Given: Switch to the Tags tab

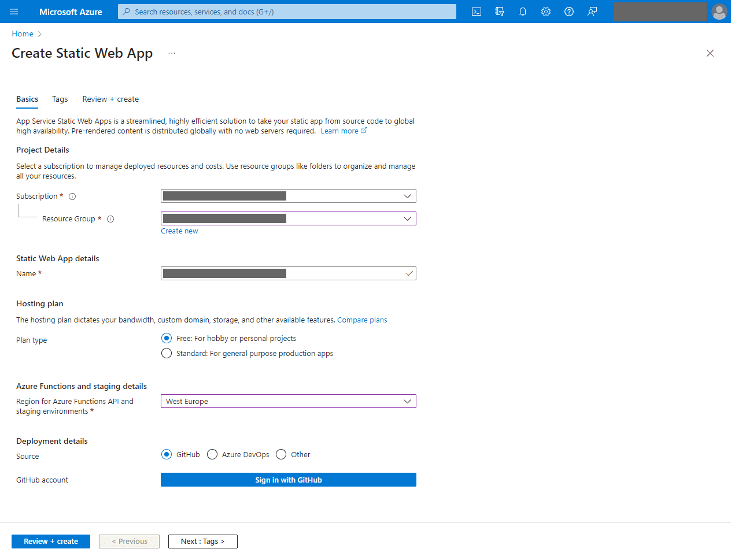Looking at the screenshot, I should point(60,99).
